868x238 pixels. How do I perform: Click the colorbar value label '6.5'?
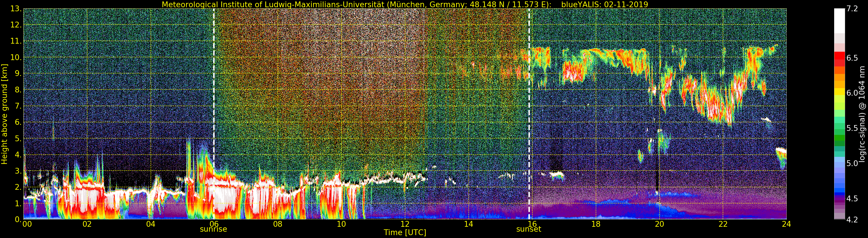(x=852, y=58)
